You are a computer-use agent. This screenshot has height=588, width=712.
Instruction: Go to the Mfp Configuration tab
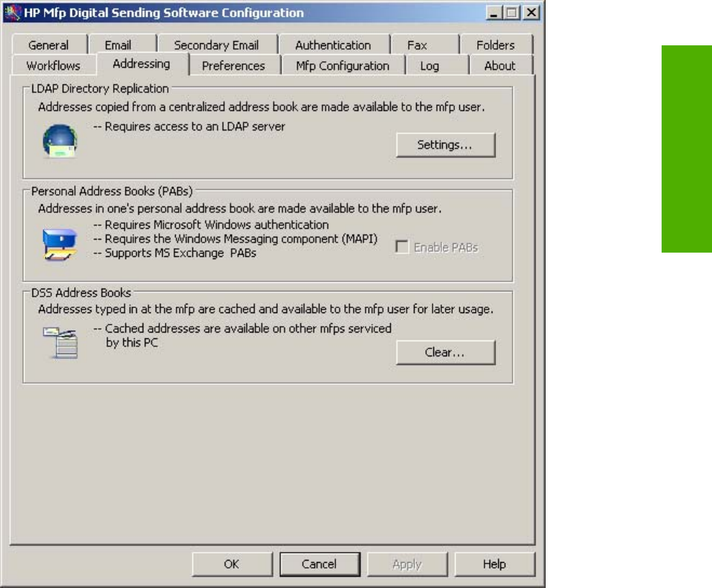[343, 65]
